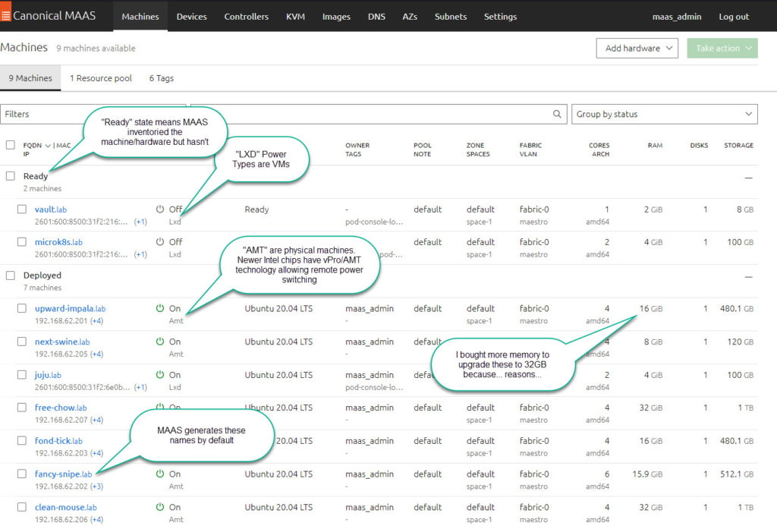Open the microk8s.lab machine link
The image size is (777, 532).
[x=58, y=242]
